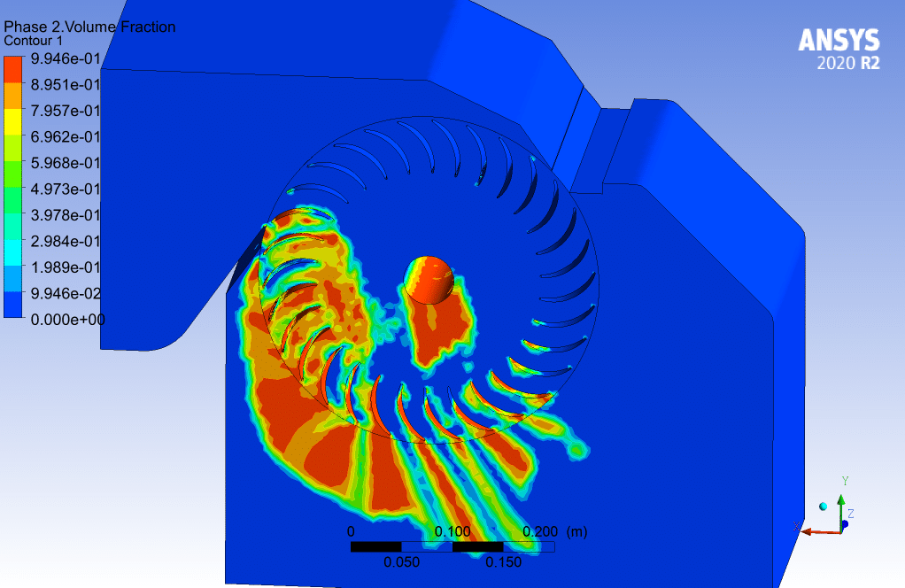Click the ANSYS logo in the corner
The image size is (905, 588).
click(x=839, y=41)
